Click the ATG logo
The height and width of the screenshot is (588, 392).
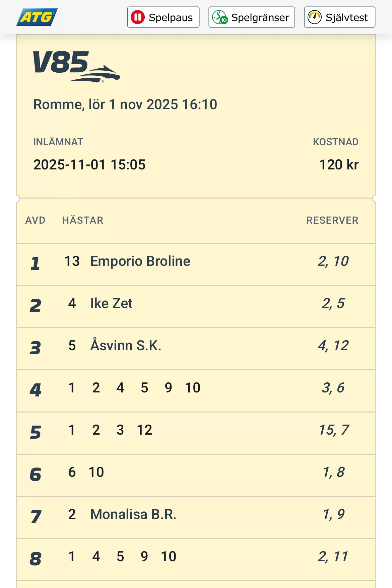tap(37, 17)
